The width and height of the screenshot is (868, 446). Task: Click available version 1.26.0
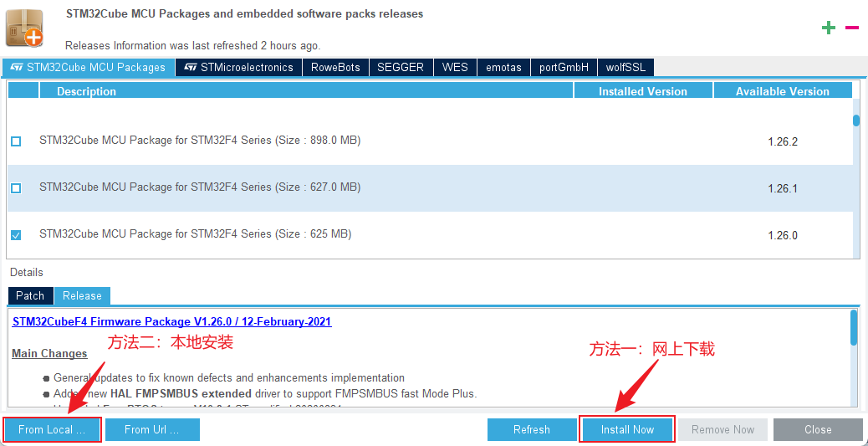(x=783, y=236)
